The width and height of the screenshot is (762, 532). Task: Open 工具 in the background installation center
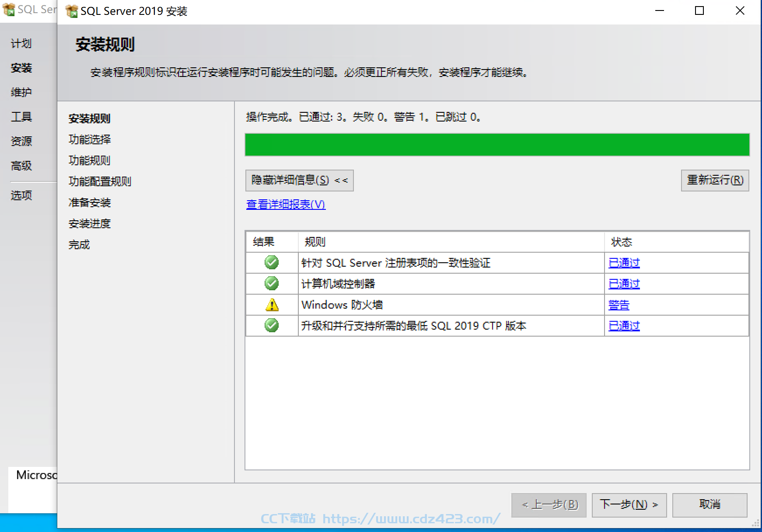[x=21, y=117]
